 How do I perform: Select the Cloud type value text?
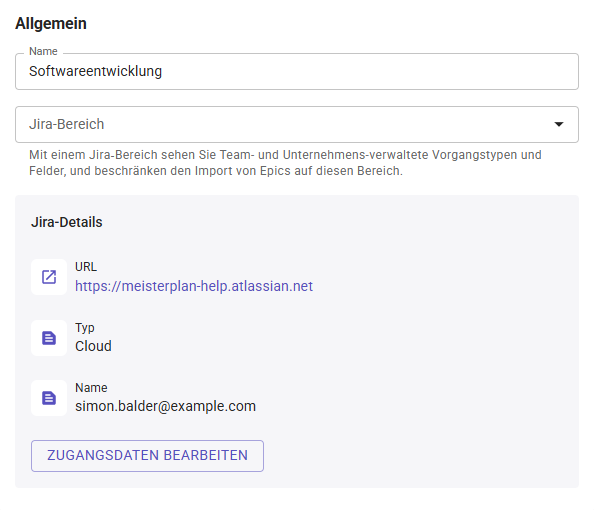tap(93, 346)
